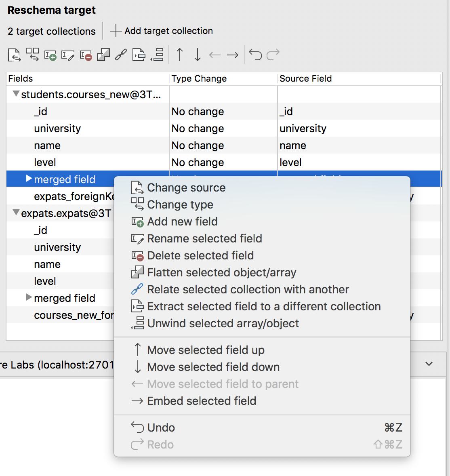Image resolution: width=450 pixels, height=476 pixels.
Task: Click the Relate collection link toolbar icon
Action: tap(121, 55)
